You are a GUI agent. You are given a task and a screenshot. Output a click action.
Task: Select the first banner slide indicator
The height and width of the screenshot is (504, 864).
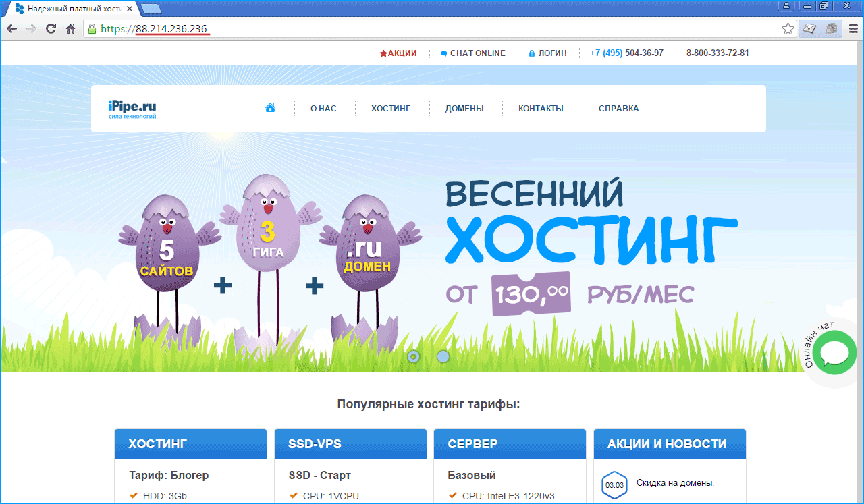(x=414, y=356)
